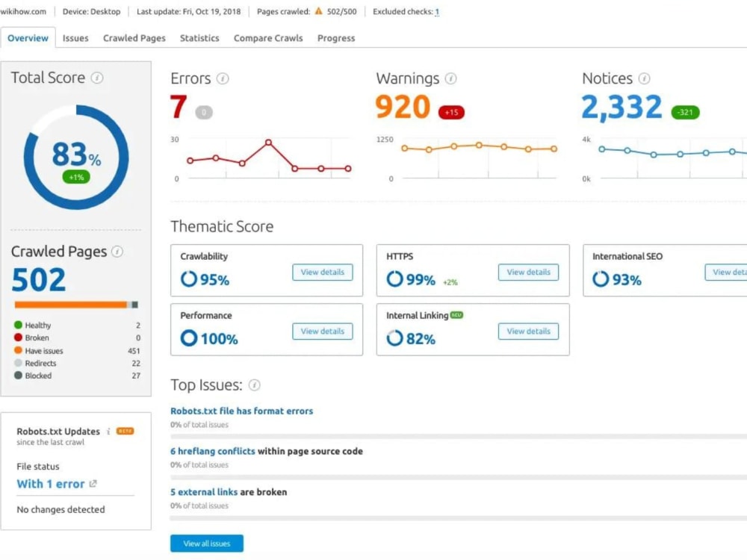Screen dimensions: 747x560
Task: Click the dark Blocked legend dot
Action: pyautogui.click(x=18, y=376)
